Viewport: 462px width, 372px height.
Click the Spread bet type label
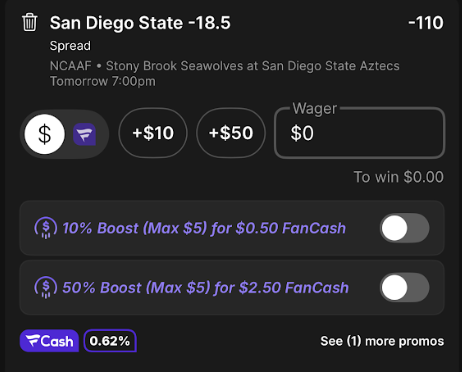70,46
